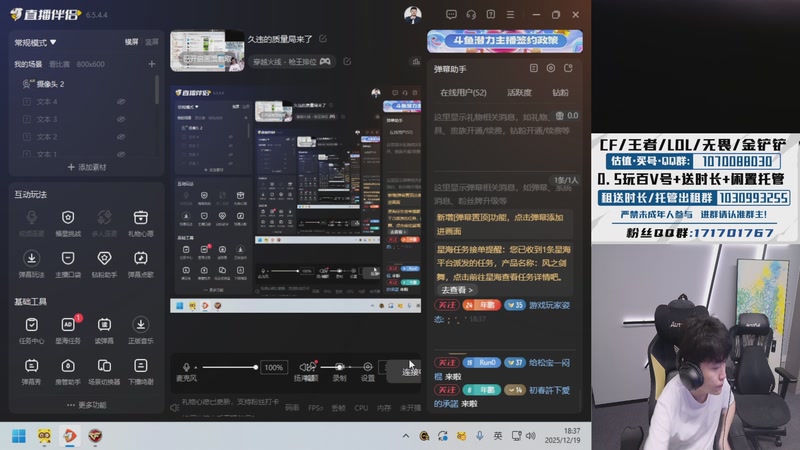Click username 游戏玩家姿 in chat
Viewport: 800px width, 450px height.
549,305
